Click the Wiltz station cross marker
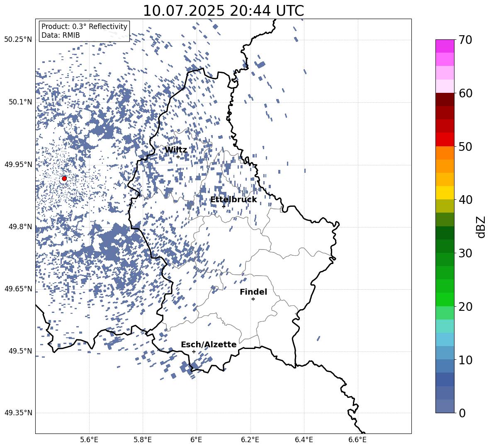Image resolution: width=491 pixels, height=448 pixels. [x=178, y=157]
